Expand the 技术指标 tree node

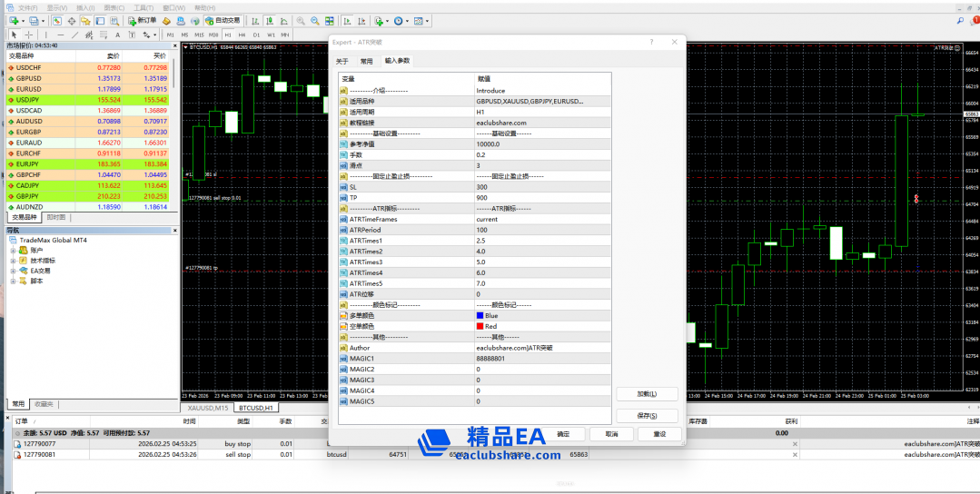point(14,260)
